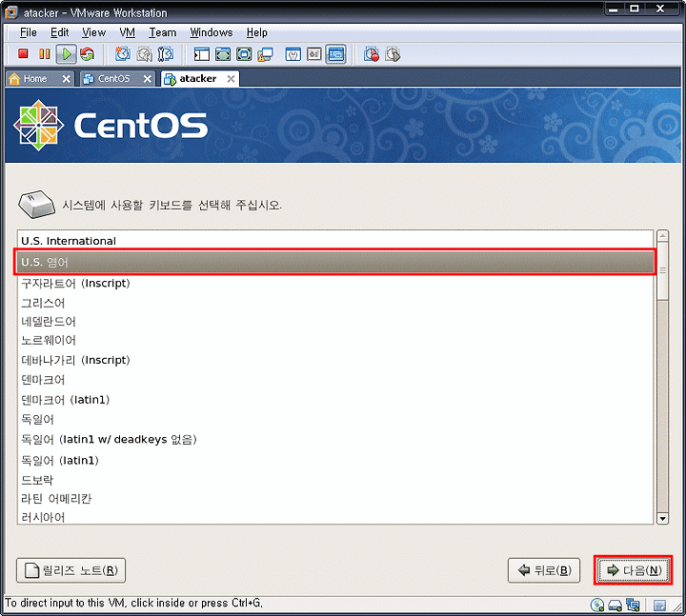The image size is (686, 616).
Task: Select 노르웨이어 keyboard layout
Action: [335, 340]
